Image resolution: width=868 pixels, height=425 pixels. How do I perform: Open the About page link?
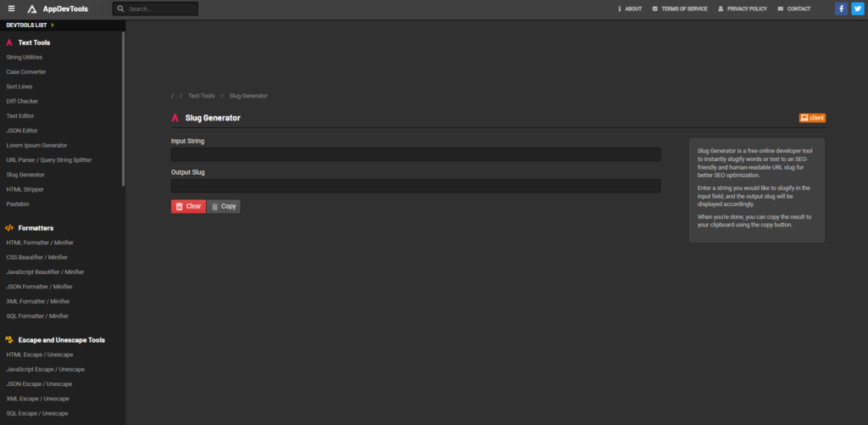(x=633, y=8)
